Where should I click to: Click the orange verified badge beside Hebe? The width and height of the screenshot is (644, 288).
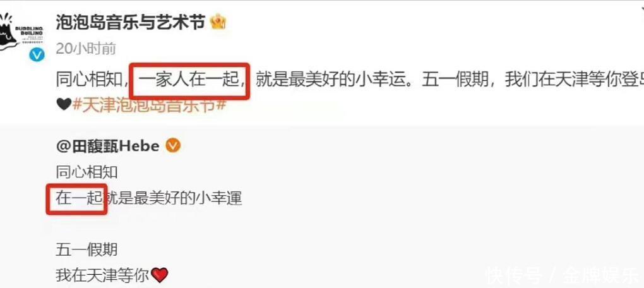click(173, 145)
